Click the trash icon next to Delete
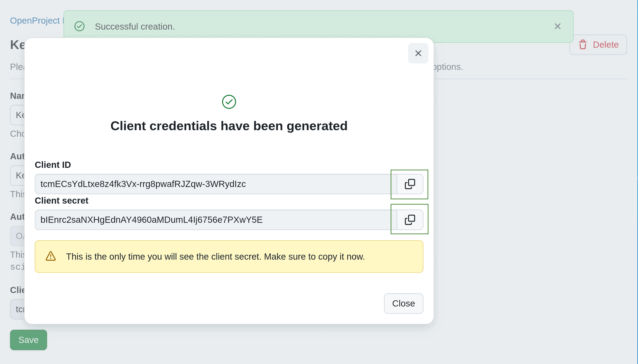This screenshot has height=364, width=638. click(x=583, y=45)
